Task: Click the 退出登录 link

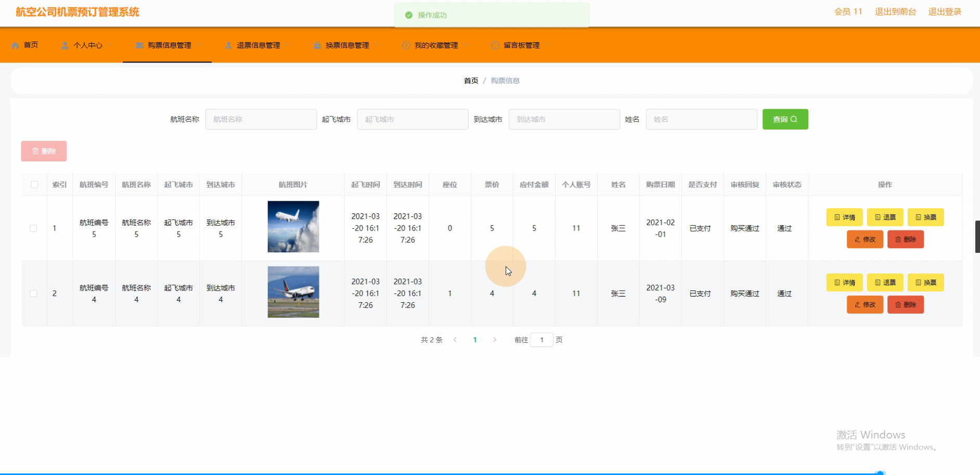Action: point(945,12)
